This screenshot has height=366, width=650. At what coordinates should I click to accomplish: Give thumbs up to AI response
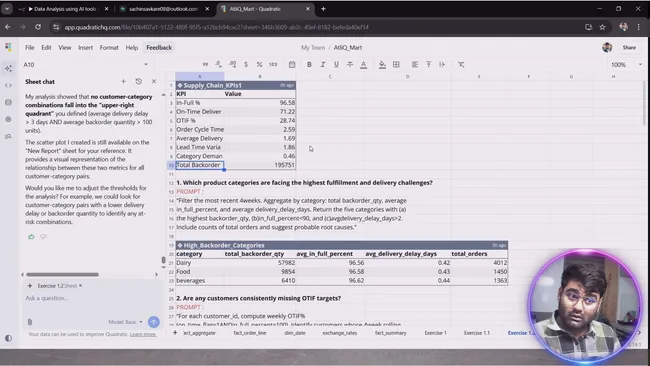point(31,237)
